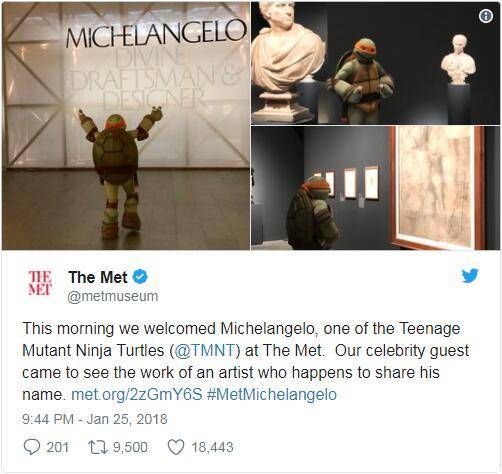Click the tweet body text
Image resolution: width=502 pixels, height=474 pixels.
coord(246,361)
